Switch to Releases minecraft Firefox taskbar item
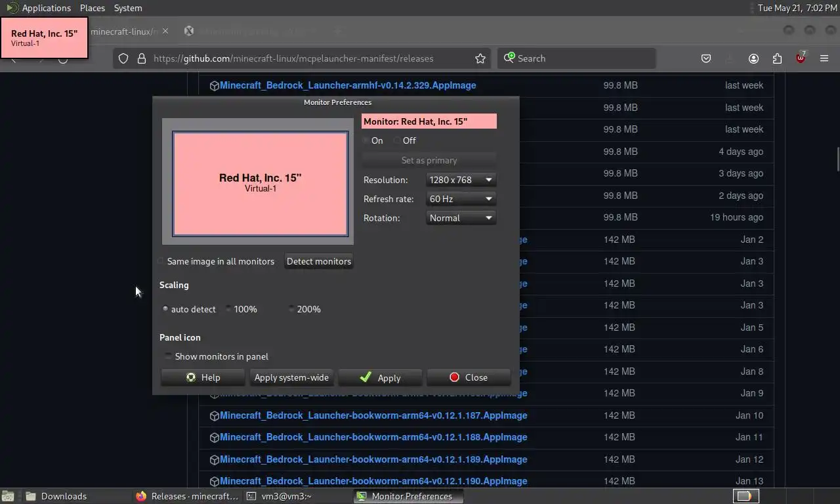 pos(188,496)
